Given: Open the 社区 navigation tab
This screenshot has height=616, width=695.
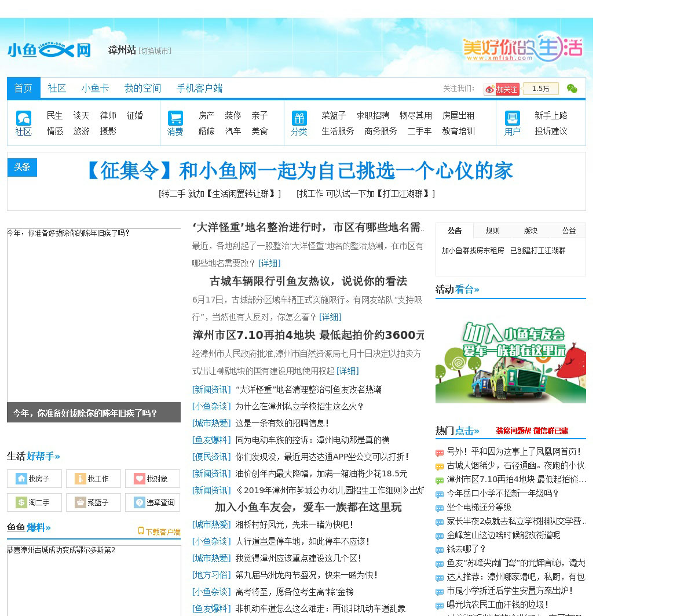Looking at the screenshot, I should coord(57,88).
